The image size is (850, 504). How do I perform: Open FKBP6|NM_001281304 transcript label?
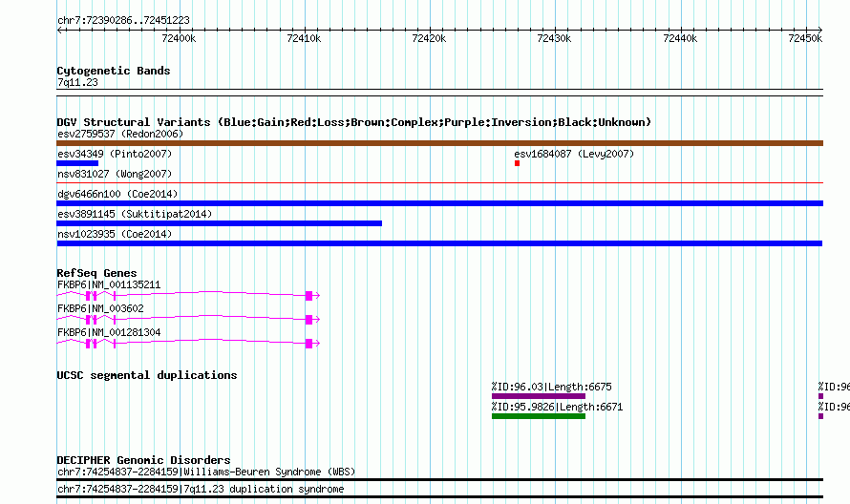(x=109, y=332)
